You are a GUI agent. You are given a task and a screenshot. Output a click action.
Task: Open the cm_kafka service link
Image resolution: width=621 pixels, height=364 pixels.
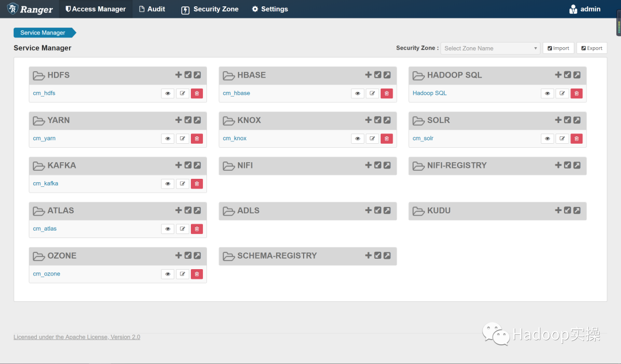(x=45, y=184)
